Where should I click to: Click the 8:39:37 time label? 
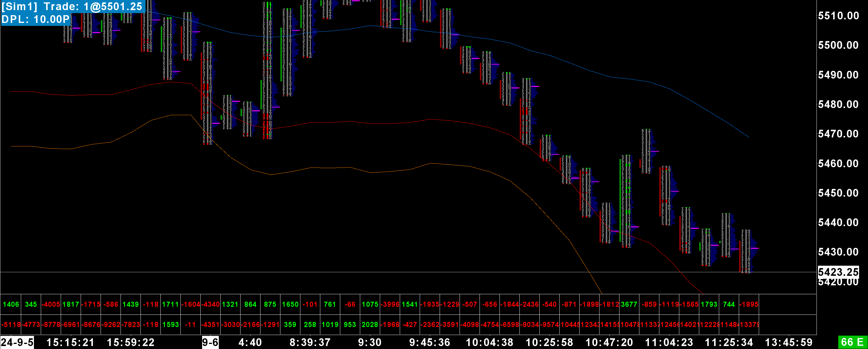click(310, 342)
